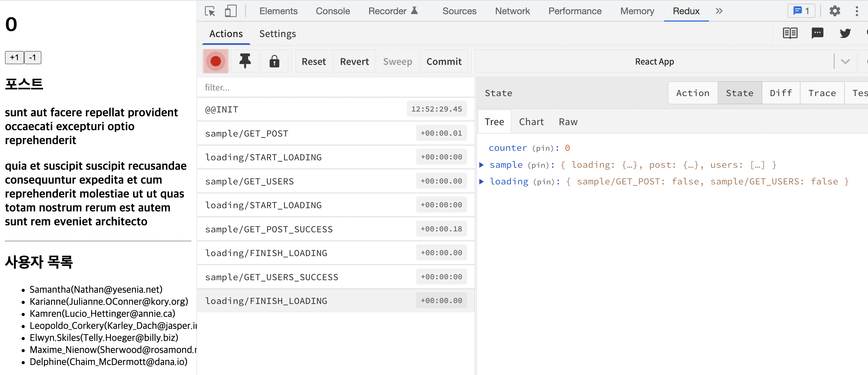Image resolution: width=868 pixels, height=375 pixels.
Task: Switch to the Elements tab
Action: (278, 11)
